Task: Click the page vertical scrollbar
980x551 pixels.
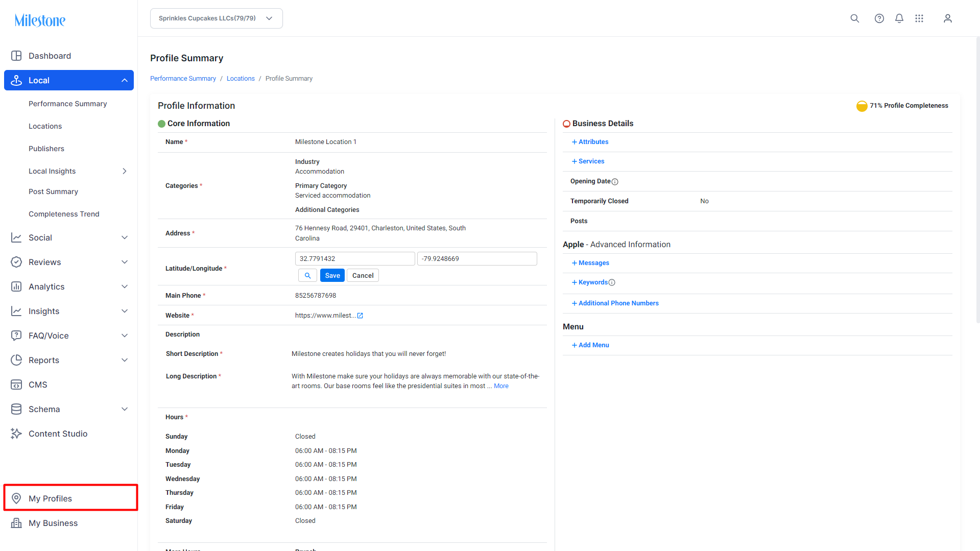Action: 977,179
